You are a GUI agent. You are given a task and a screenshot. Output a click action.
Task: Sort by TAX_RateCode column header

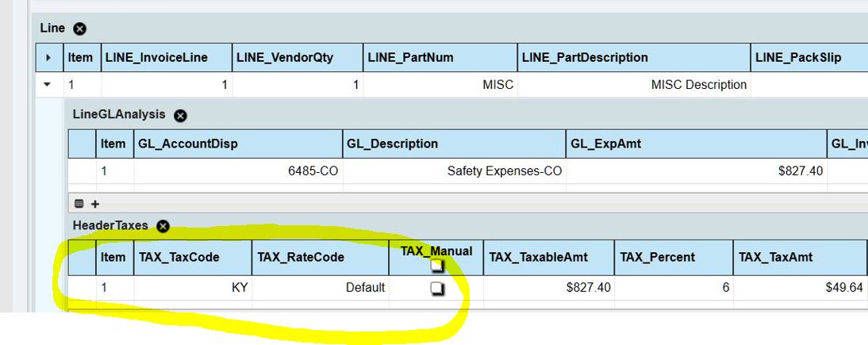(321, 258)
